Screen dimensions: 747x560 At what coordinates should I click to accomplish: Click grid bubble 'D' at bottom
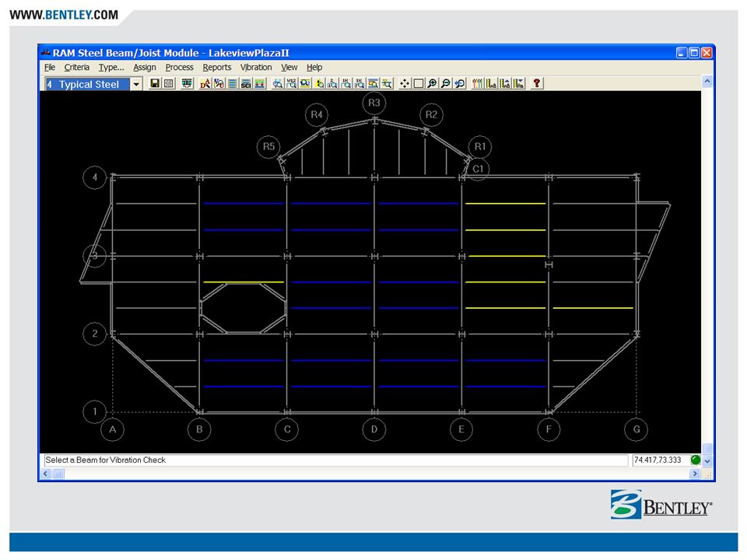coord(374,429)
